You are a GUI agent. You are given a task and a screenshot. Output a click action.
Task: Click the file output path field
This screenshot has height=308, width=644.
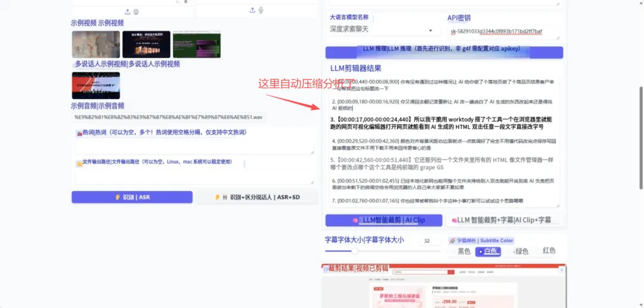click(194, 177)
